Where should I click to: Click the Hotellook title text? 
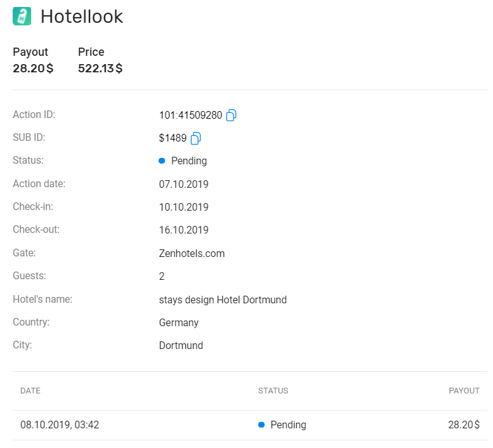(82, 16)
